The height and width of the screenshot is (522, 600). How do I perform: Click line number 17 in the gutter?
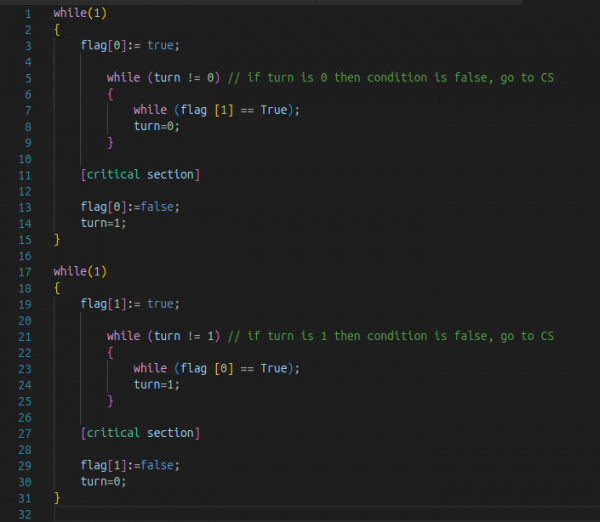pyautogui.click(x=25, y=271)
